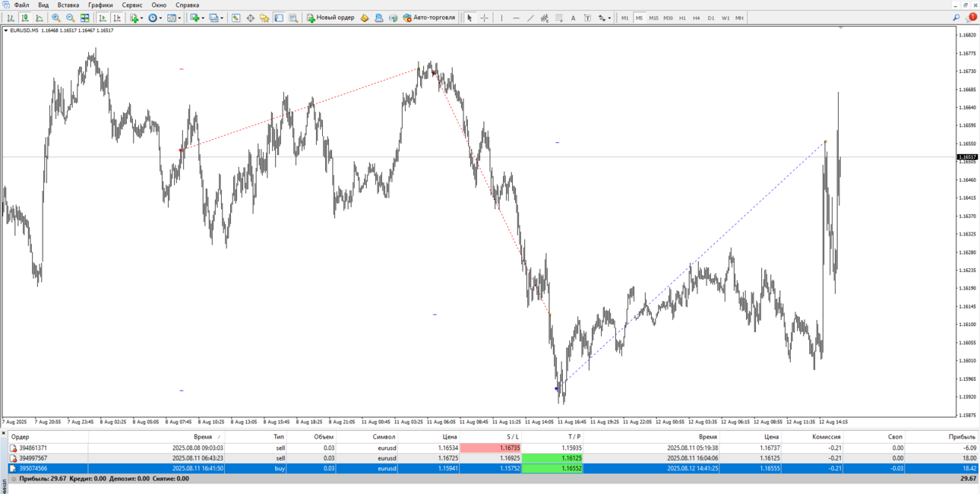Open Справка menu
Image resolution: width=980 pixels, height=494 pixels.
(x=187, y=5)
